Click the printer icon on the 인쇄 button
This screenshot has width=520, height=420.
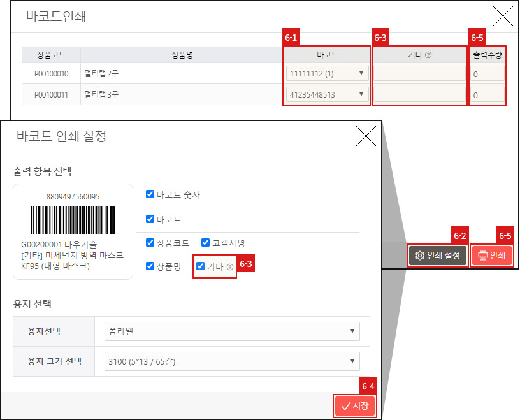[482, 255]
